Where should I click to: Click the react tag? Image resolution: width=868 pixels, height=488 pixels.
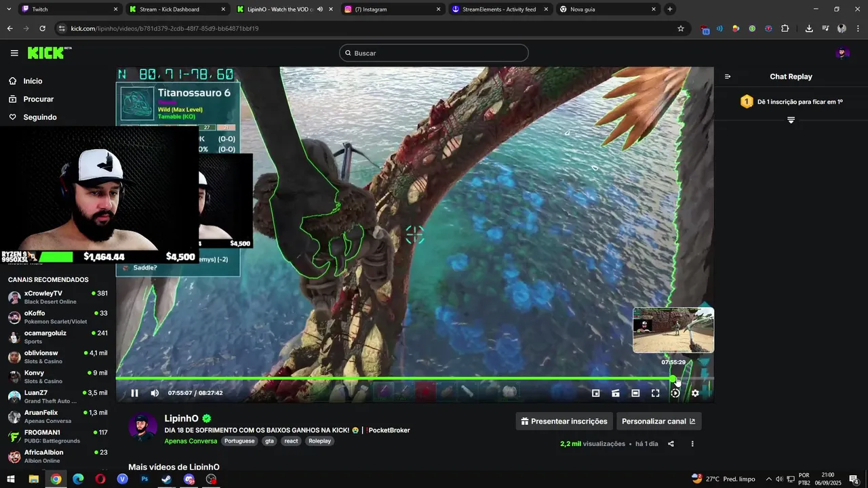pos(291,441)
